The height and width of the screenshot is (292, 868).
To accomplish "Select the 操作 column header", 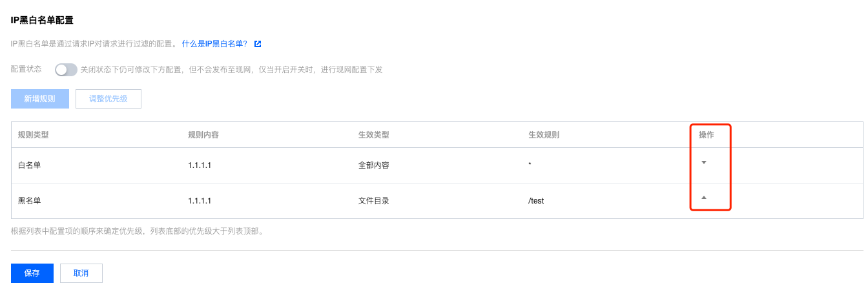I will [x=707, y=135].
